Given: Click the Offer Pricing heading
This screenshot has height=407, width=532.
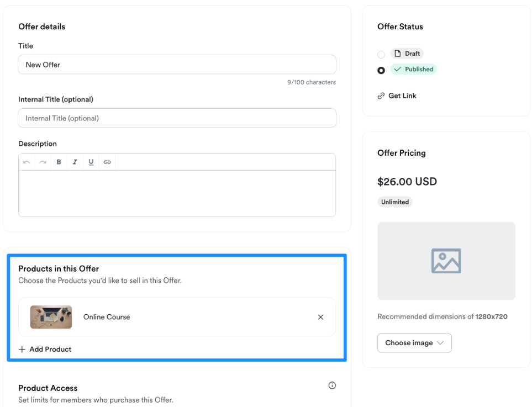Looking at the screenshot, I should pos(402,153).
